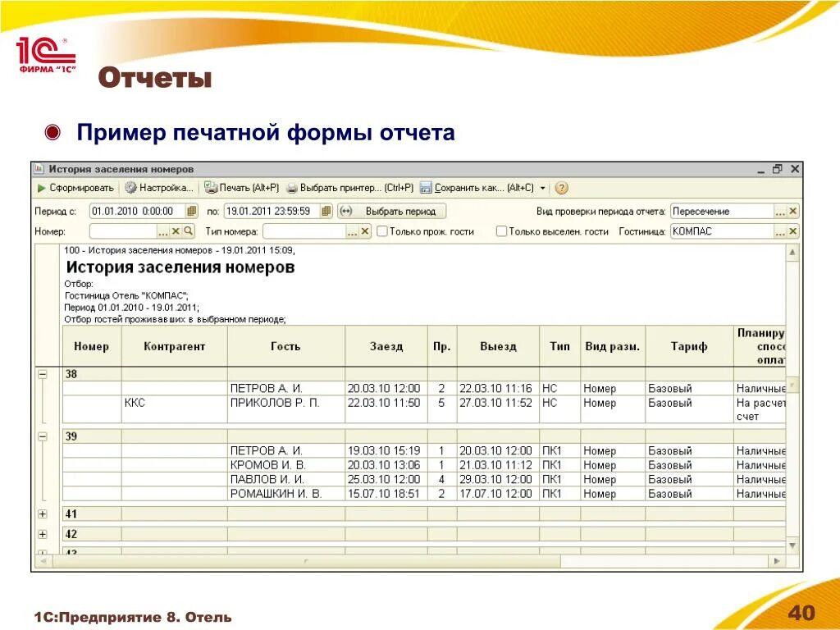The image size is (840, 630).
Task: Click the Гость column header
Action: pos(286,347)
